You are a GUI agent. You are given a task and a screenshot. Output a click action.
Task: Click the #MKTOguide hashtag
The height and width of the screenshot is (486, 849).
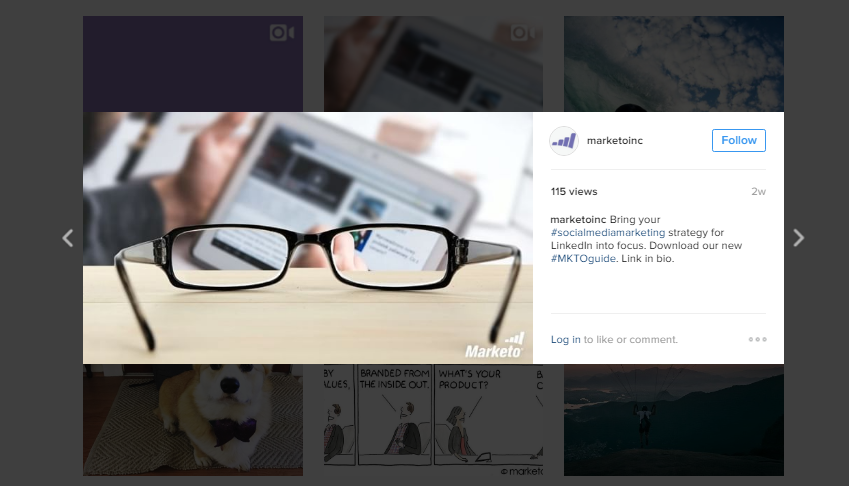point(583,259)
